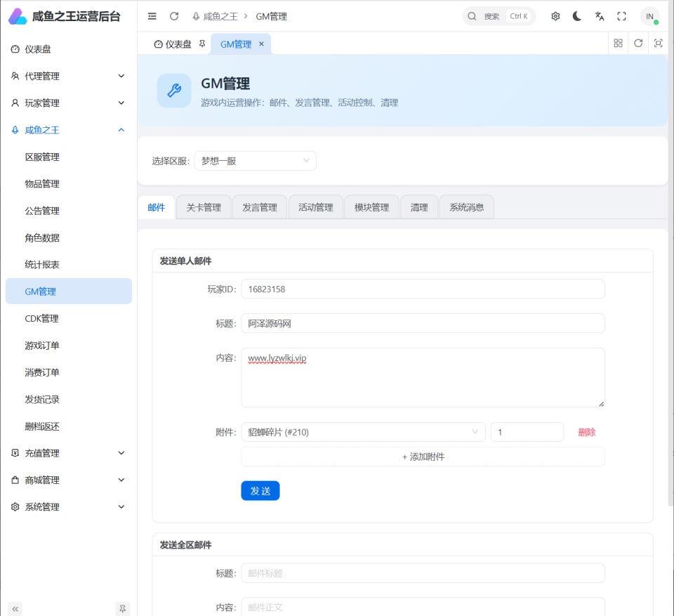Open 消费订单 in sidebar

[x=69, y=372]
